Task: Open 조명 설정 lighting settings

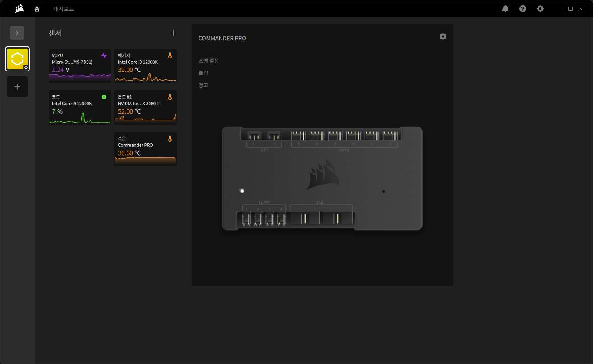Action: 209,61
